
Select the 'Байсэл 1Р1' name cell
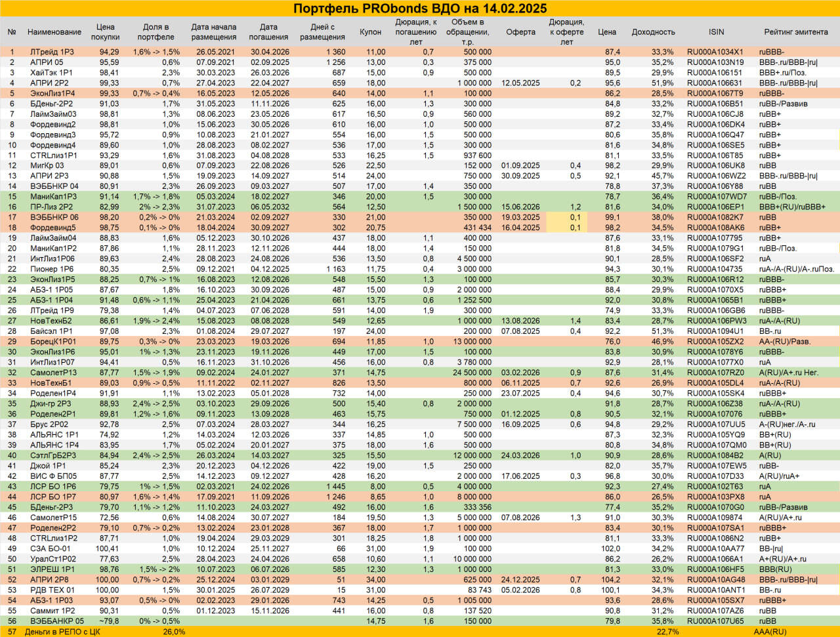click(x=52, y=331)
